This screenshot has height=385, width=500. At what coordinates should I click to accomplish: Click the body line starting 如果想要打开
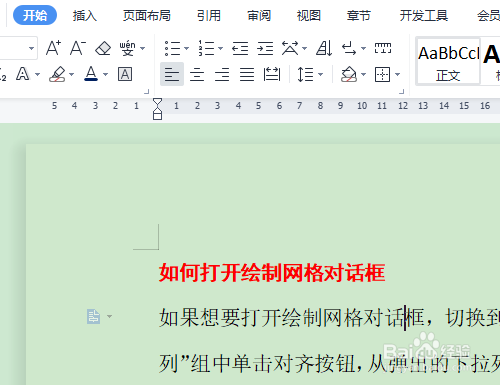coord(329,318)
